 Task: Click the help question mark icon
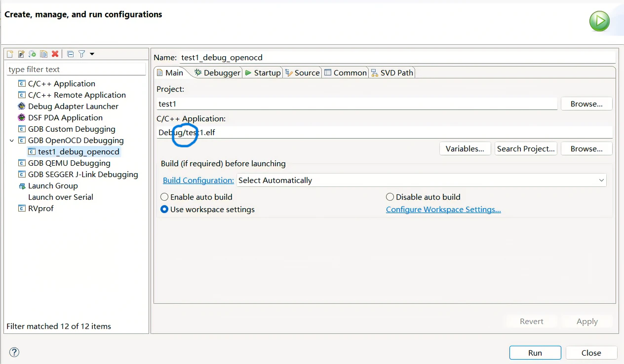(14, 352)
